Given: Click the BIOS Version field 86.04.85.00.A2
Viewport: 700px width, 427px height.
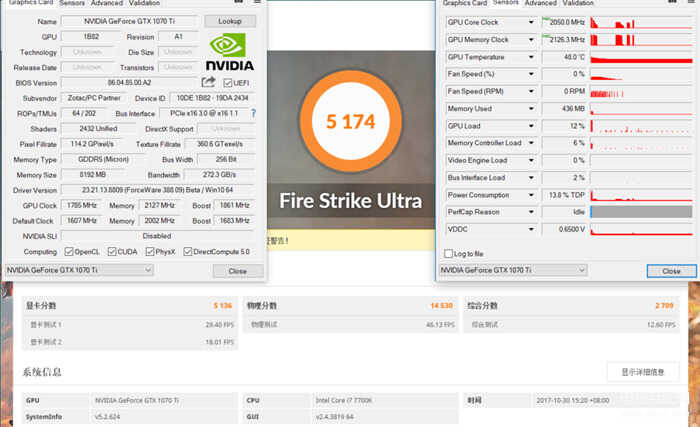Looking at the screenshot, I should point(129,83).
